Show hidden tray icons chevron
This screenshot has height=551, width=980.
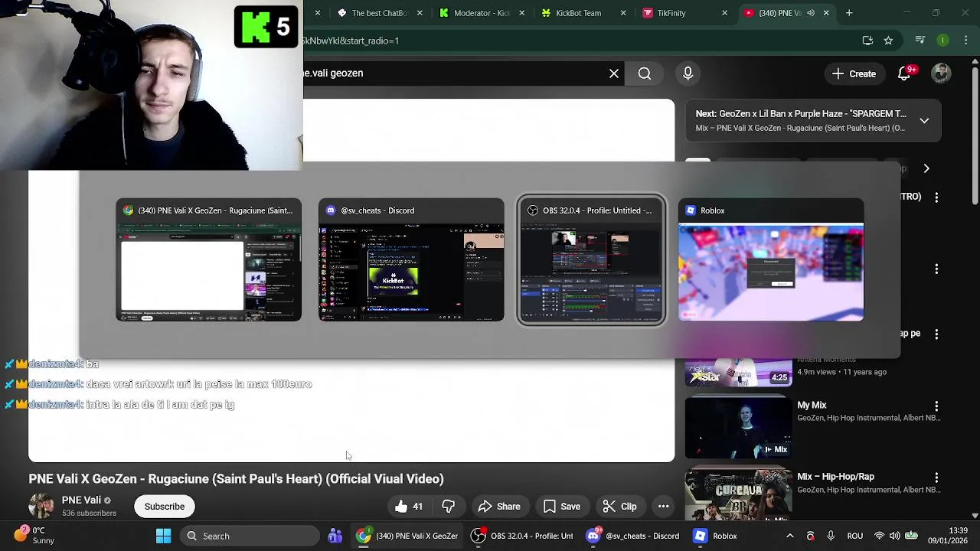790,536
